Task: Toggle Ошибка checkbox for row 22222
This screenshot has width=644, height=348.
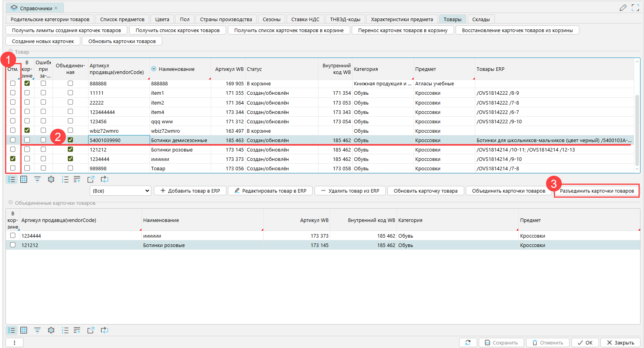Action: pyautogui.click(x=43, y=102)
